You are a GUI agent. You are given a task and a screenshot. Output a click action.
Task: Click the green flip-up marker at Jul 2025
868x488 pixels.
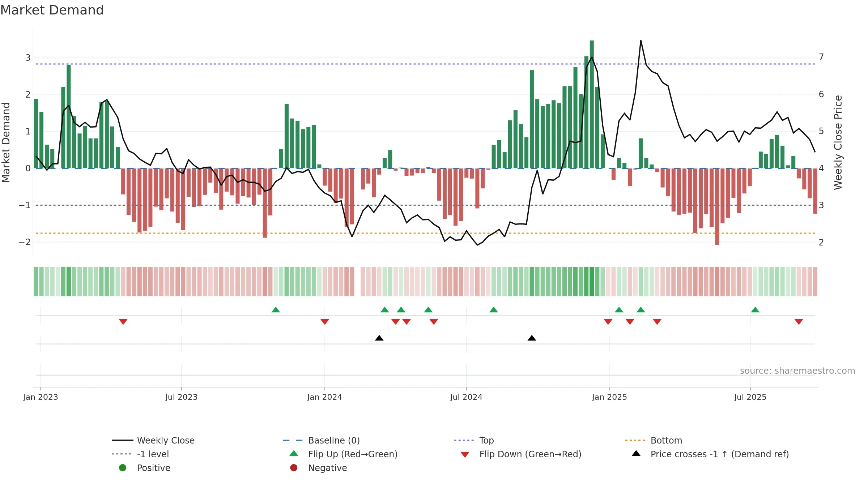click(x=755, y=310)
